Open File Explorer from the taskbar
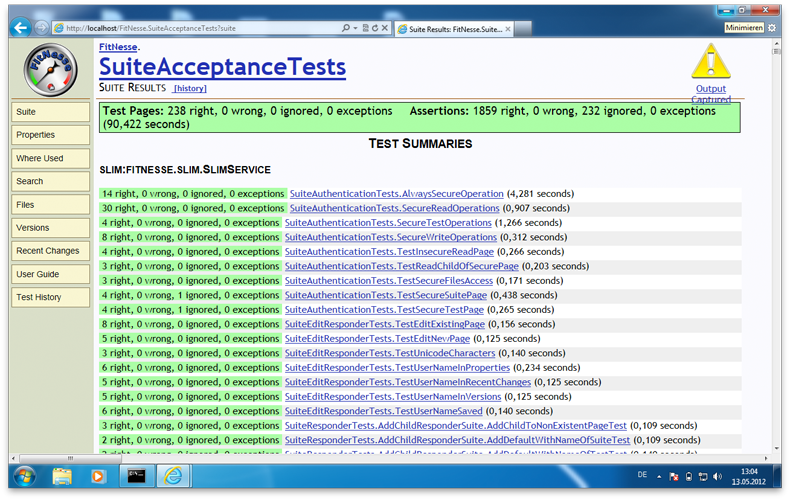Screen dimensions: 790x500 click(62, 476)
